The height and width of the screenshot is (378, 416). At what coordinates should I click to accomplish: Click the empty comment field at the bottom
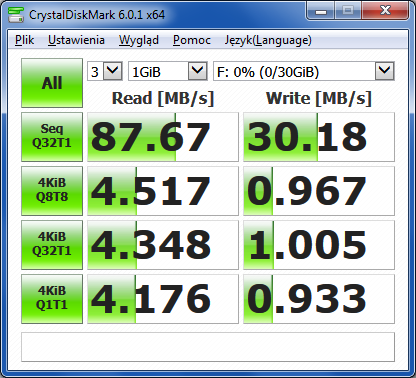[x=208, y=347]
